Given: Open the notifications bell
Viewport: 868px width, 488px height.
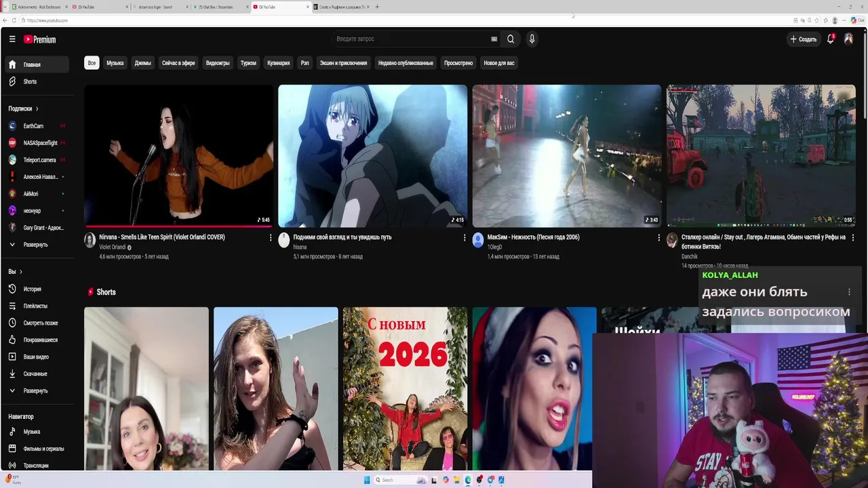Looking at the screenshot, I should click(830, 39).
